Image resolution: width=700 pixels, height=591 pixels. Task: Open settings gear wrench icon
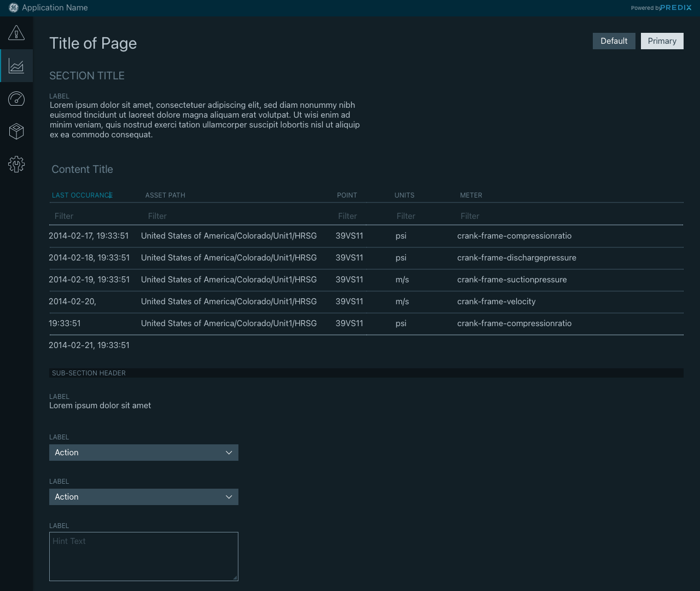tap(16, 164)
